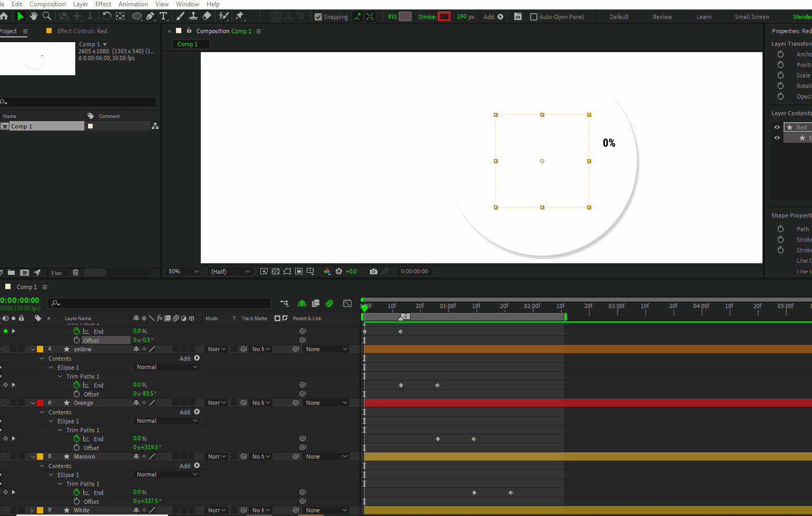Screen dimensions: 812x516
Task: Click the new composition icon in Project panel
Action: click(24, 272)
